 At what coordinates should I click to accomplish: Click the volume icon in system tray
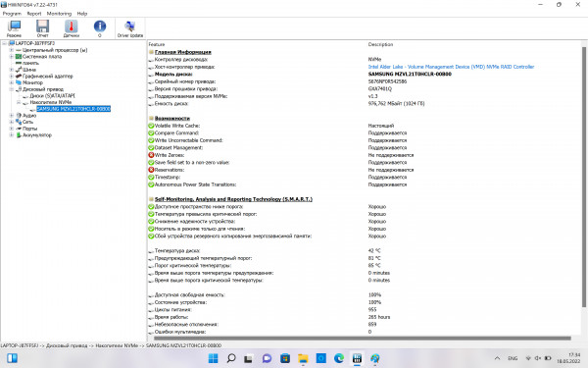[538, 358]
